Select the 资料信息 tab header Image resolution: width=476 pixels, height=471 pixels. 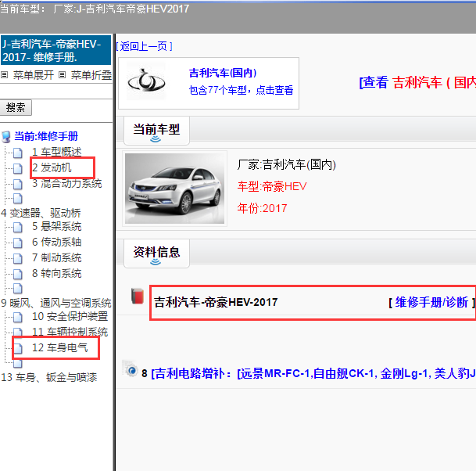[x=156, y=253]
